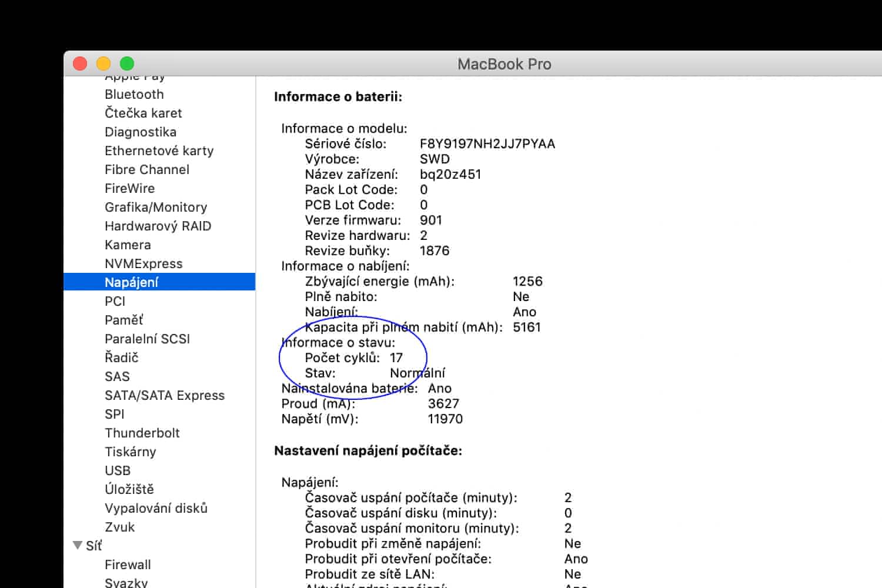Choose PCI in the sidebar list
882x588 pixels.
click(115, 301)
